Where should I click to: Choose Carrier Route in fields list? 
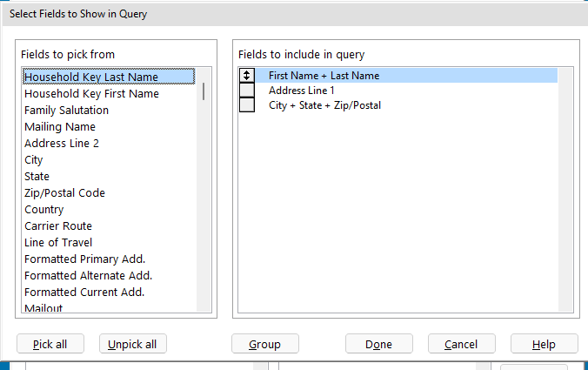click(58, 225)
